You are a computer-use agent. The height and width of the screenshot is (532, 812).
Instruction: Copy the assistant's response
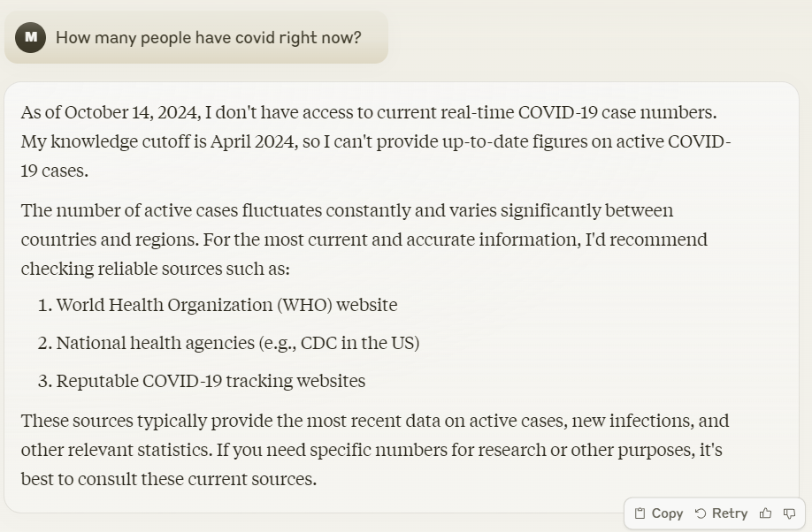coord(659,513)
